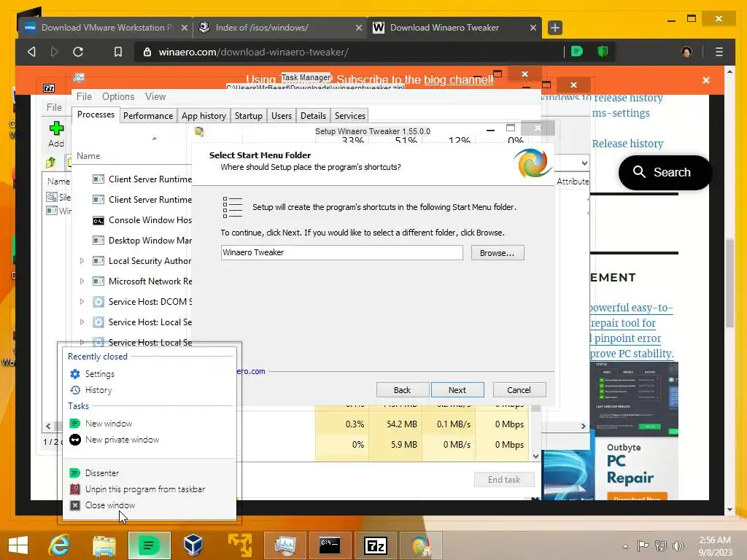Click the Start Menu folder name field
Image resolution: width=747 pixels, height=560 pixels.
[x=341, y=252]
